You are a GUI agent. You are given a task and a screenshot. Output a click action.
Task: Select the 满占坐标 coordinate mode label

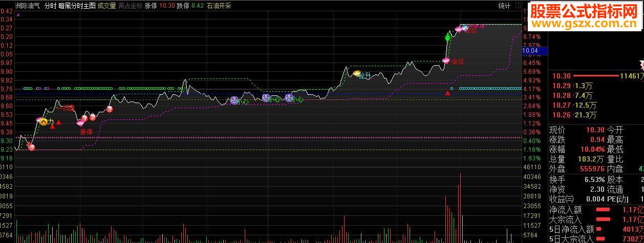click(130, 6)
